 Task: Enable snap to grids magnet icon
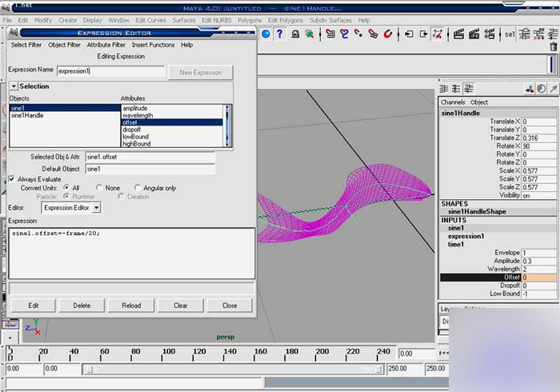click(x=330, y=34)
